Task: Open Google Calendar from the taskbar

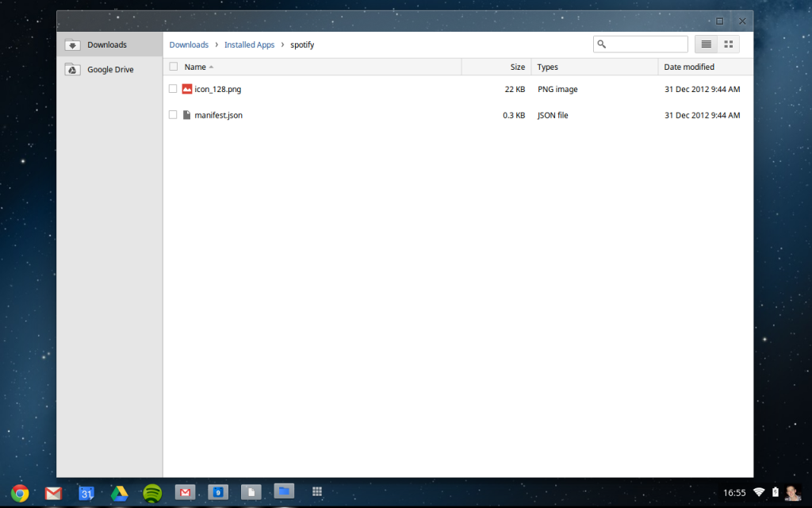Action: 86,492
